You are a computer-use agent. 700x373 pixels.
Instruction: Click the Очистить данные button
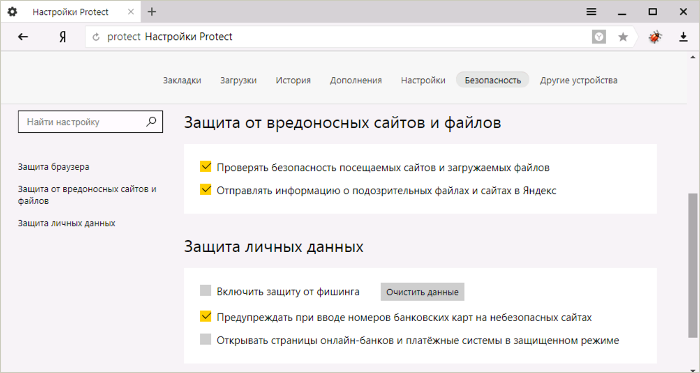click(422, 292)
